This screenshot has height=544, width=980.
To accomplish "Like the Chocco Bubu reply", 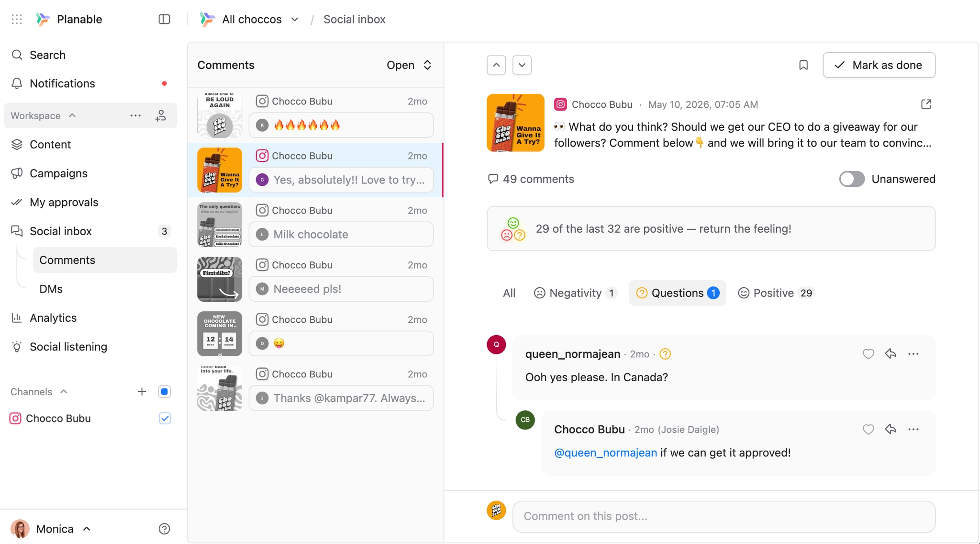I will pos(868,430).
